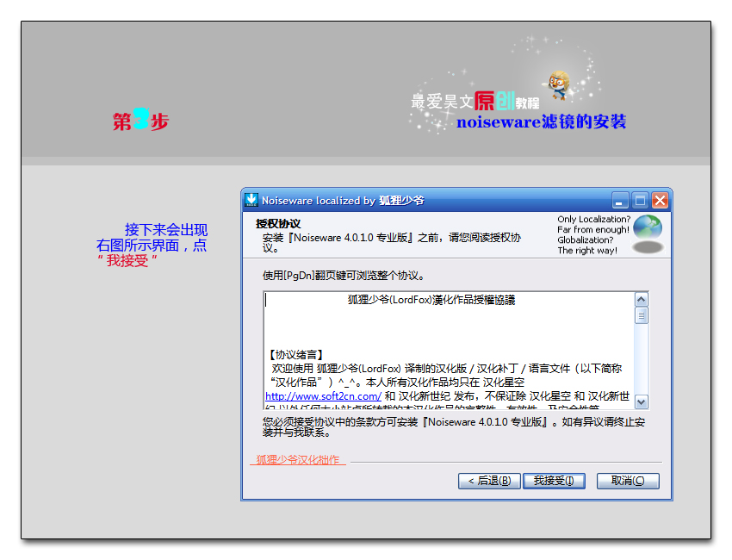Click the agreement scrollbar down arrow
The image size is (732, 560).
click(x=642, y=401)
